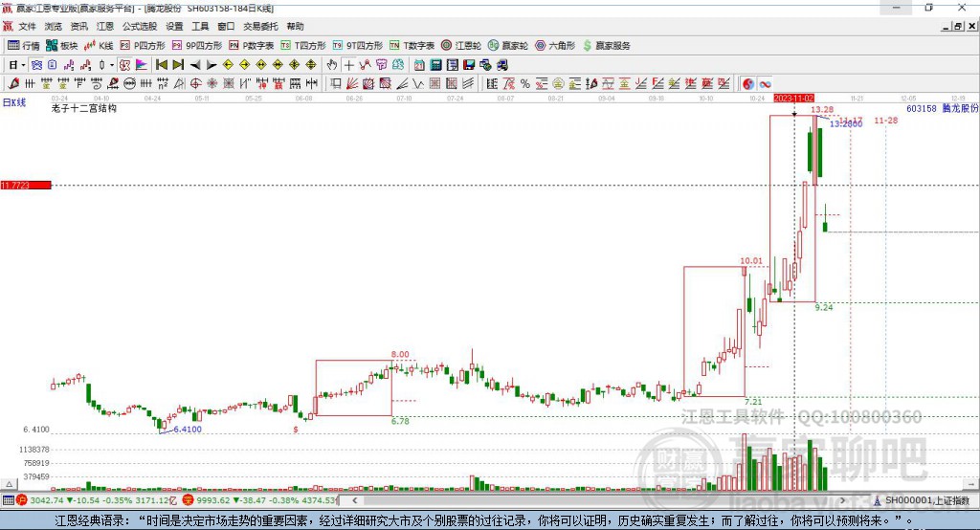
Task: Open the calendar icon in toolbar
Action: click(419, 65)
